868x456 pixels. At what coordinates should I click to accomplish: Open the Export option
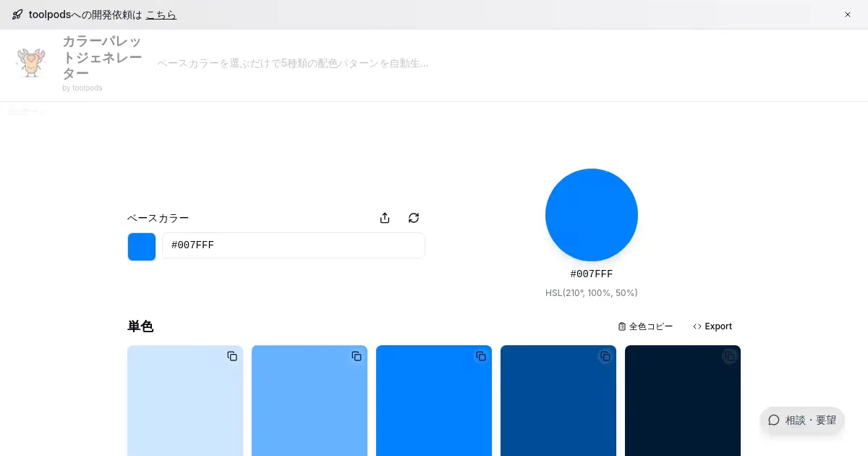point(712,326)
